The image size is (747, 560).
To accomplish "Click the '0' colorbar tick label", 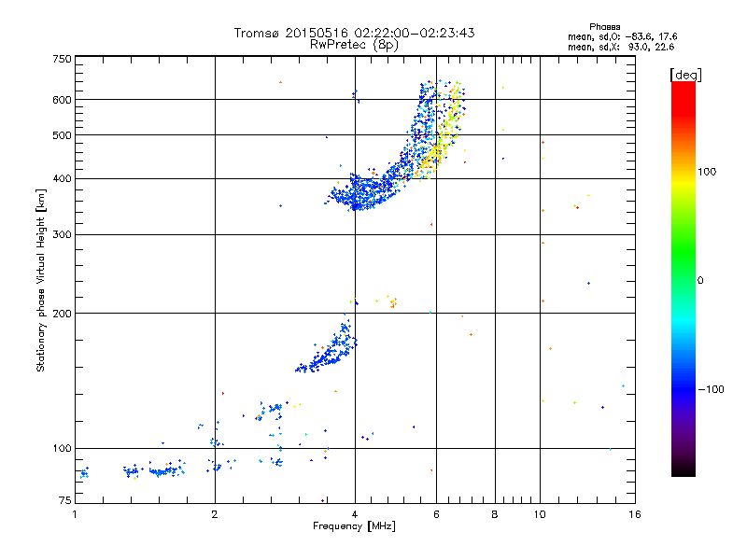I will tap(700, 281).
